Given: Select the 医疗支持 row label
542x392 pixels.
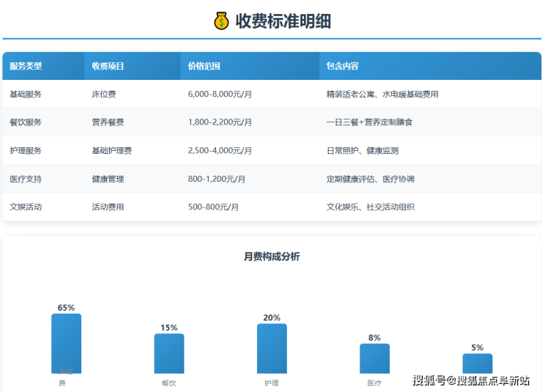Looking at the screenshot, I should tap(26, 179).
